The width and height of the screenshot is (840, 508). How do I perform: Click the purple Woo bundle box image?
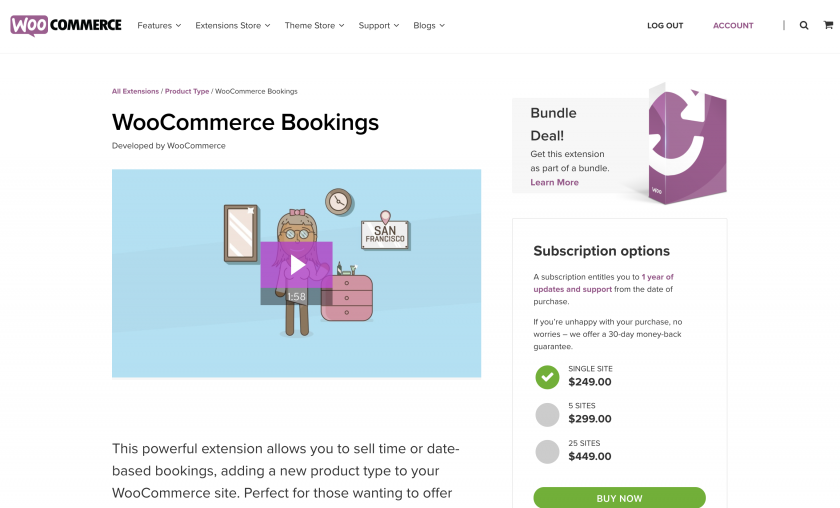(687, 144)
